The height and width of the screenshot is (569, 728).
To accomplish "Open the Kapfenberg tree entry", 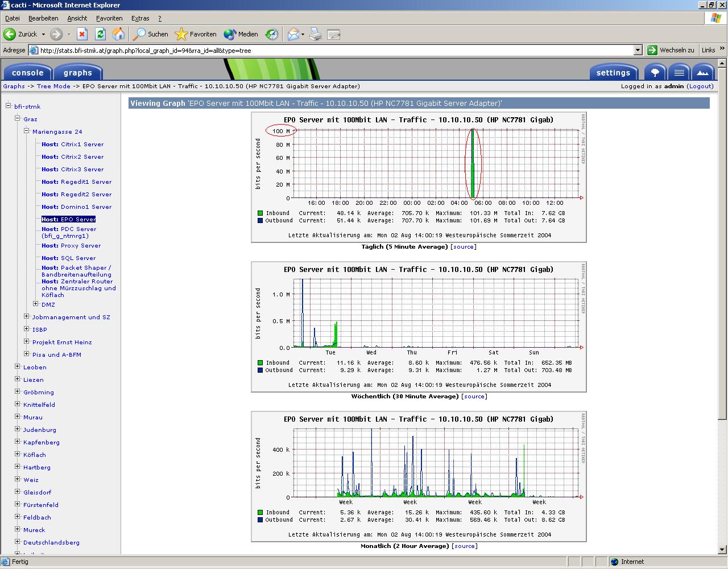I will tap(42, 443).
